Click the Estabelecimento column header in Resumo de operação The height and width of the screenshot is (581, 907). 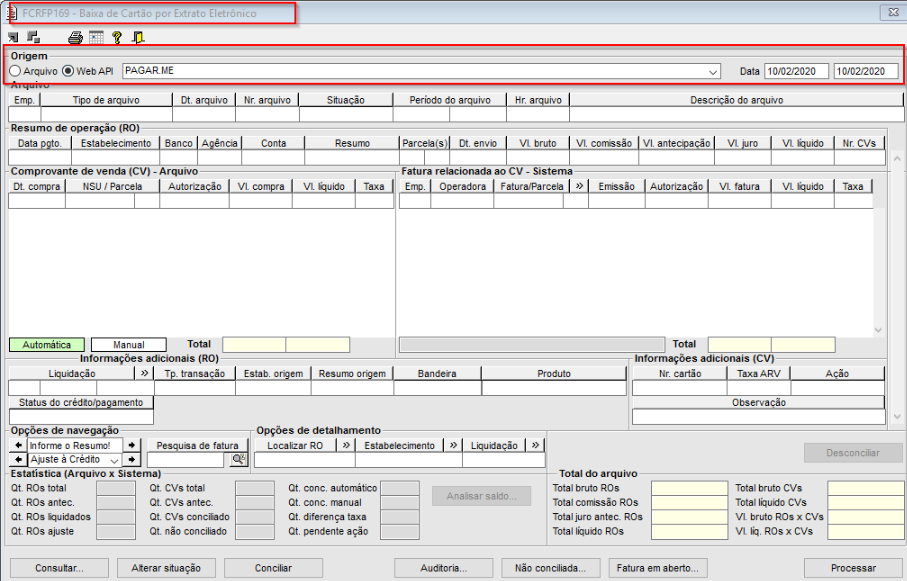pos(116,143)
